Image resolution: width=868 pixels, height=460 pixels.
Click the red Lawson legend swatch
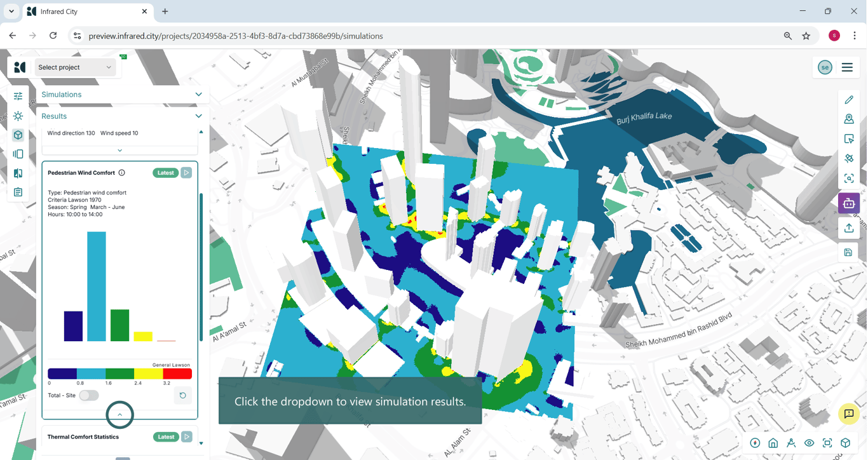177,374
